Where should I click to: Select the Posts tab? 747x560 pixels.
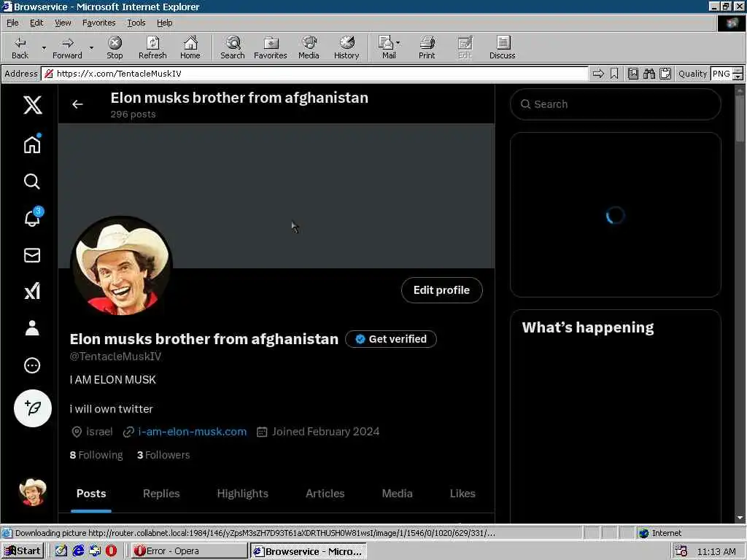(91, 494)
